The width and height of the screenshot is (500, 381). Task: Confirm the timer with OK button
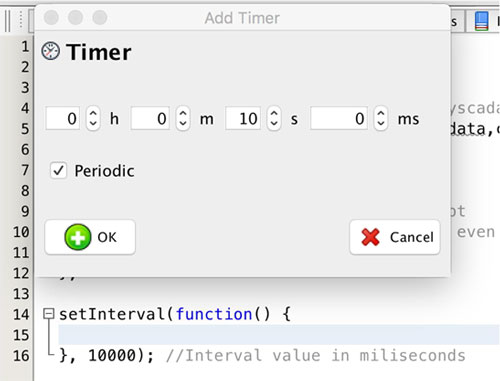pyautogui.click(x=90, y=237)
